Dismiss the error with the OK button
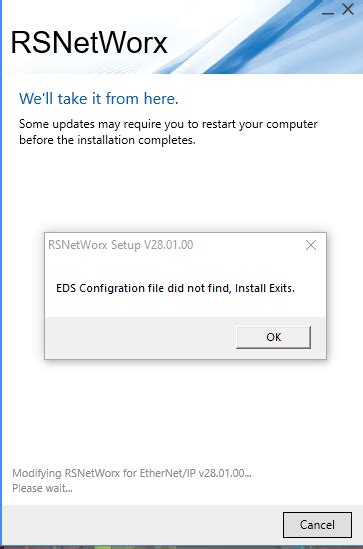The image size is (363, 549). [273, 337]
